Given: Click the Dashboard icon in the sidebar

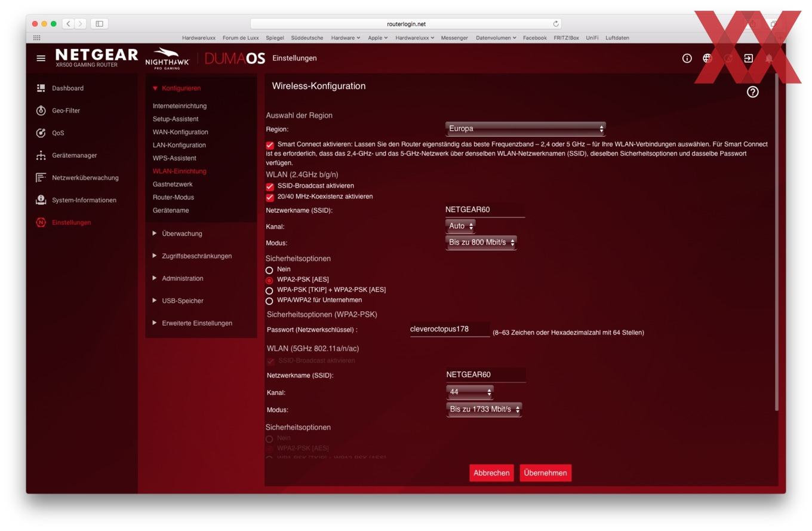Looking at the screenshot, I should 41,88.
